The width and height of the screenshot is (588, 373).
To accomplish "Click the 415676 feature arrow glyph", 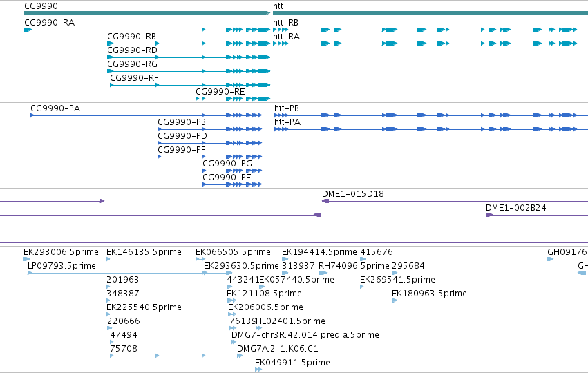I will [x=363, y=259].
